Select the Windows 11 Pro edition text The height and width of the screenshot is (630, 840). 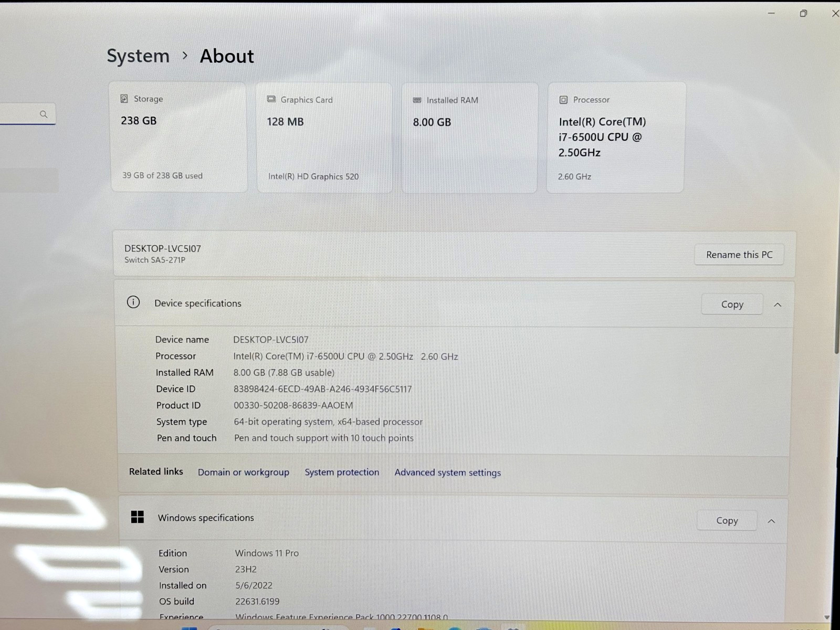tap(267, 553)
